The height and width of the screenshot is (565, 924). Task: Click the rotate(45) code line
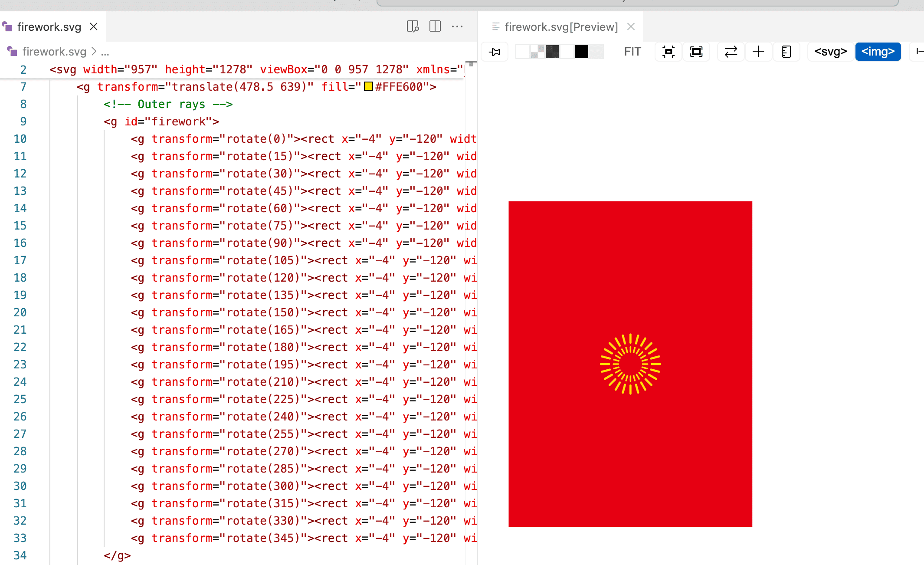click(x=304, y=191)
